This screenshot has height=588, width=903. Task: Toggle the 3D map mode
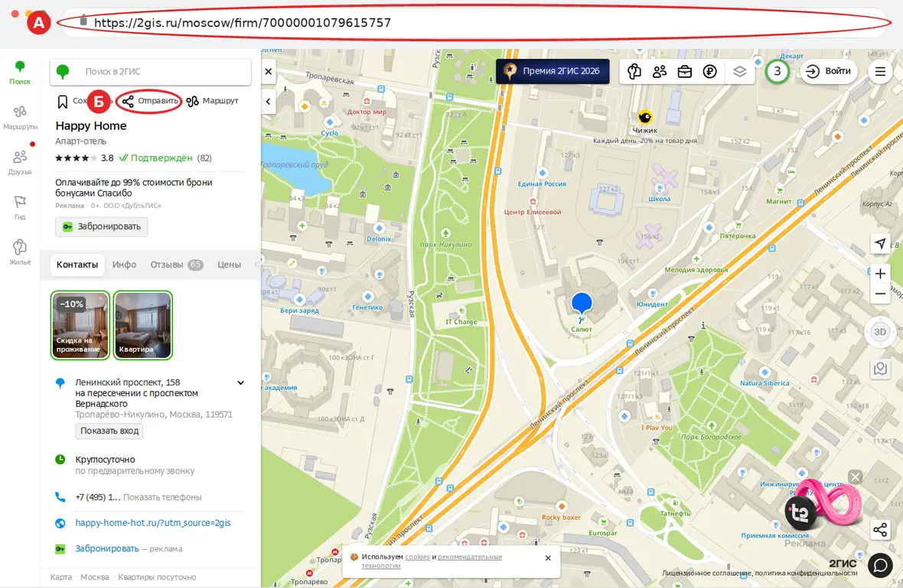pos(880,332)
